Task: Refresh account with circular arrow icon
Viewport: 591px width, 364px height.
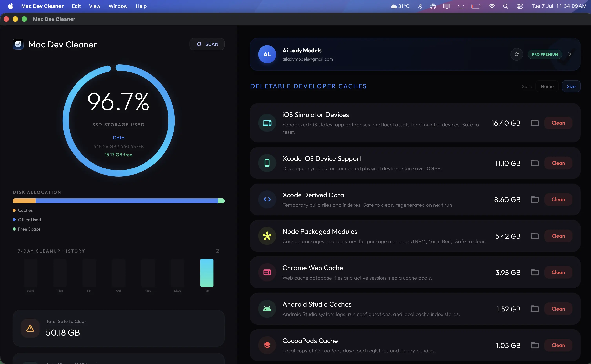Action: tap(516, 54)
